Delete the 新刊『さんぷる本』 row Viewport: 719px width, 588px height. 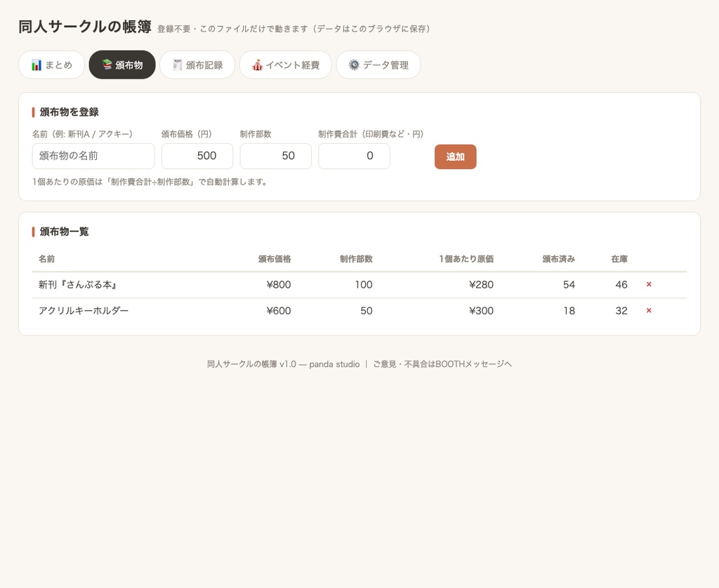(x=649, y=285)
